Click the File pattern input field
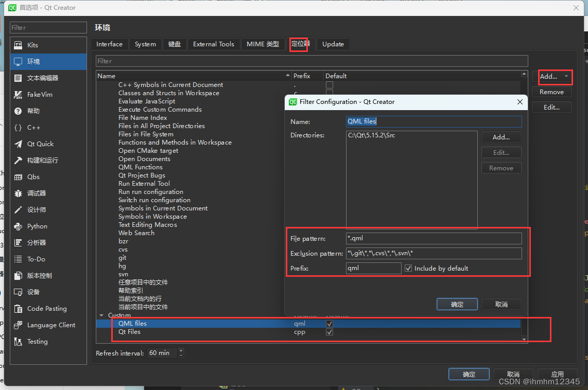 coord(434,238)
